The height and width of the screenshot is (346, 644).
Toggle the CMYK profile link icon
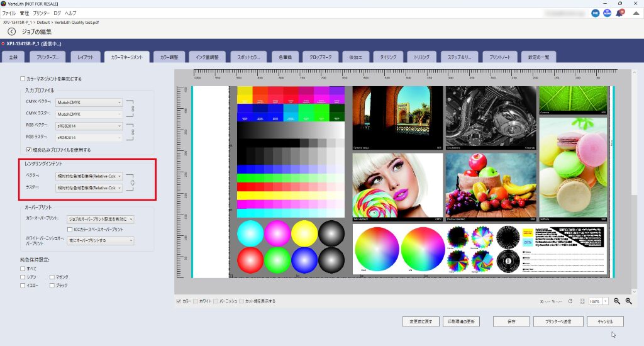[x=133, y=108]
